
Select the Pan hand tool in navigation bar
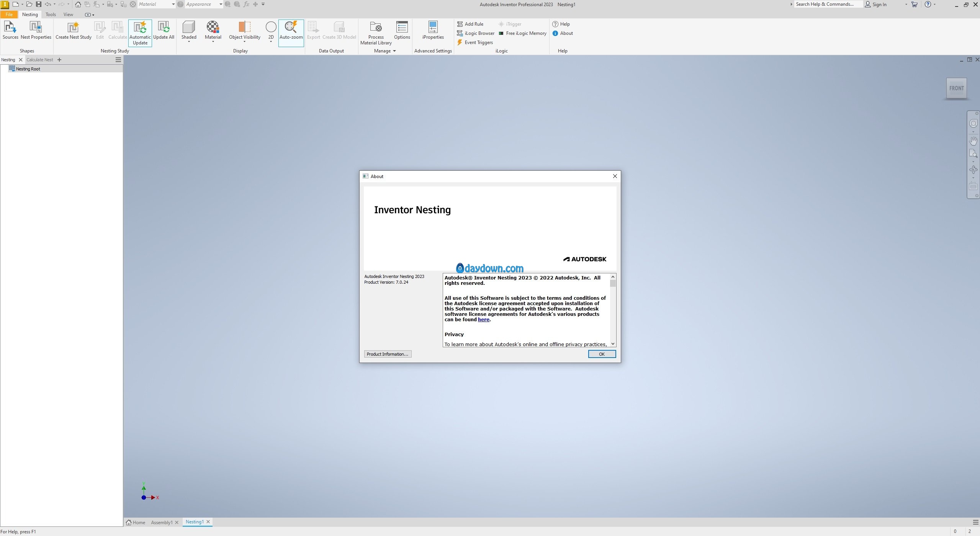(x=973, y=141)
